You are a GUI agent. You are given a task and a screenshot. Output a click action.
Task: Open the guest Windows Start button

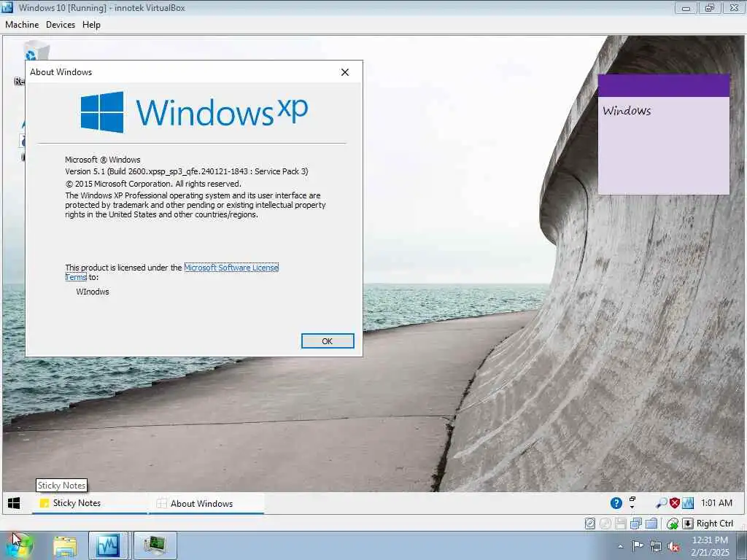15,503
